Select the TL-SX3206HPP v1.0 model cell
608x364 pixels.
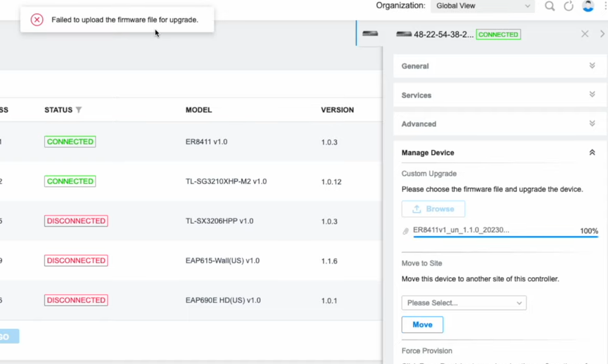(x=219, y=221)
